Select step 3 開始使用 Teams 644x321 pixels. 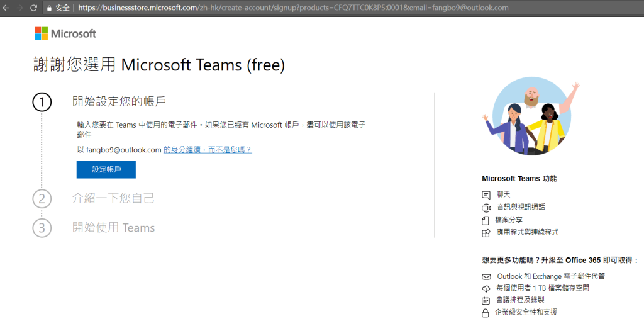[113, 228]
